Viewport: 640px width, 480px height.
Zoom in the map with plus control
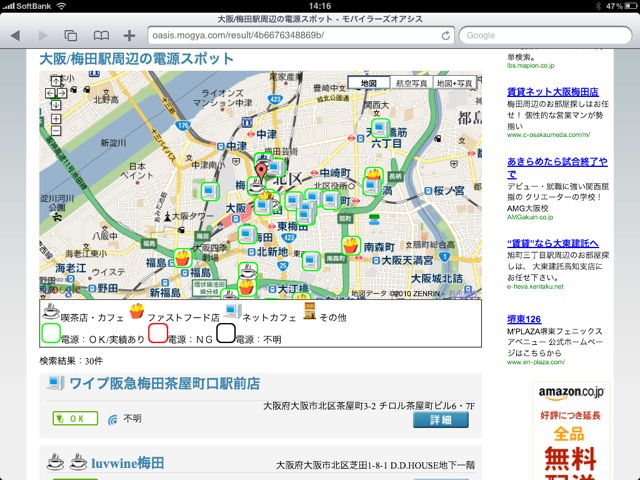pyautogui.click(x=56, y=119)
